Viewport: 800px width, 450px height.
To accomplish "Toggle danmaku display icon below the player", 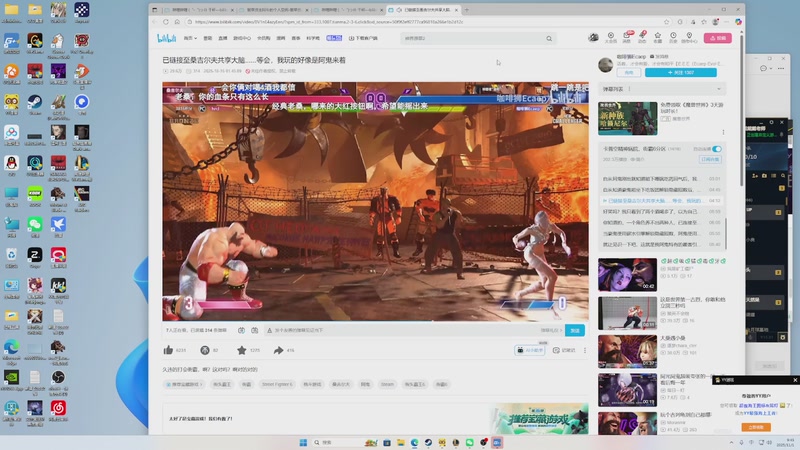I will (241, 330).
